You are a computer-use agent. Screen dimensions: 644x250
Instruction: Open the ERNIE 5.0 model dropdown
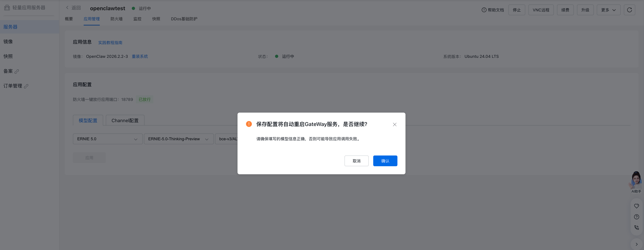tap(108, 139)
